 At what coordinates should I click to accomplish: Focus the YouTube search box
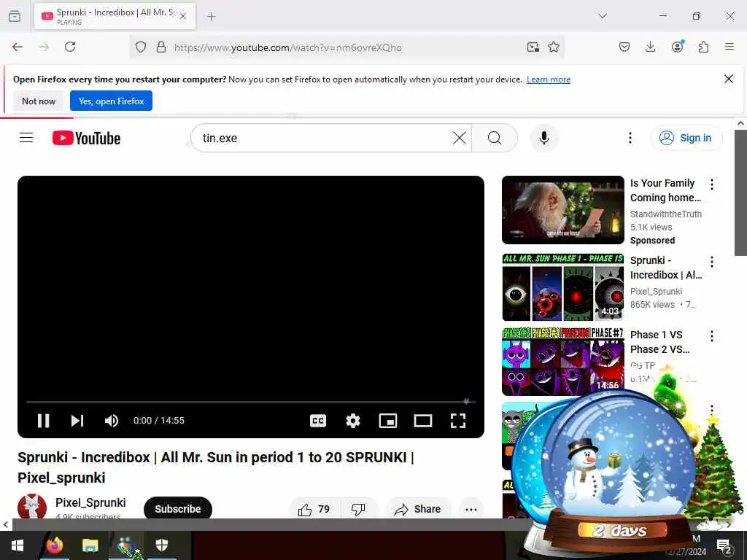(x=324, y=138)
